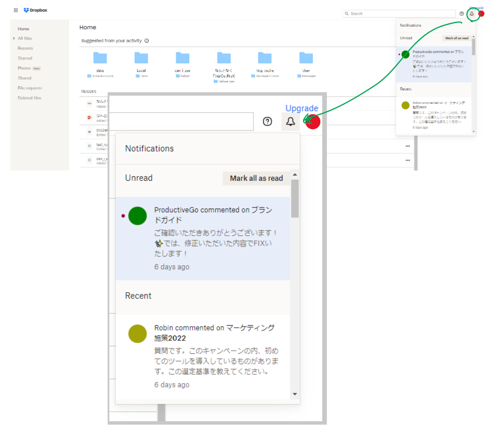Expand the All files tree chevron

[x=14, y=39]
